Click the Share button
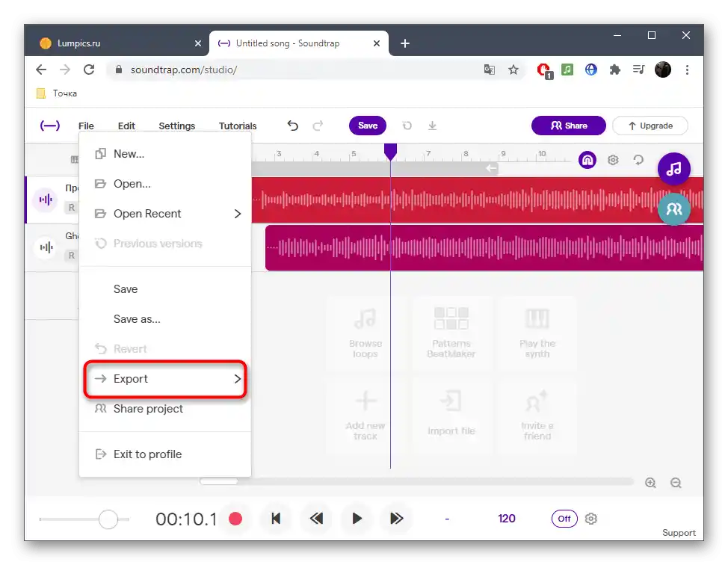The height and width of the screenshot is (565, 728). tap(568, 126)
